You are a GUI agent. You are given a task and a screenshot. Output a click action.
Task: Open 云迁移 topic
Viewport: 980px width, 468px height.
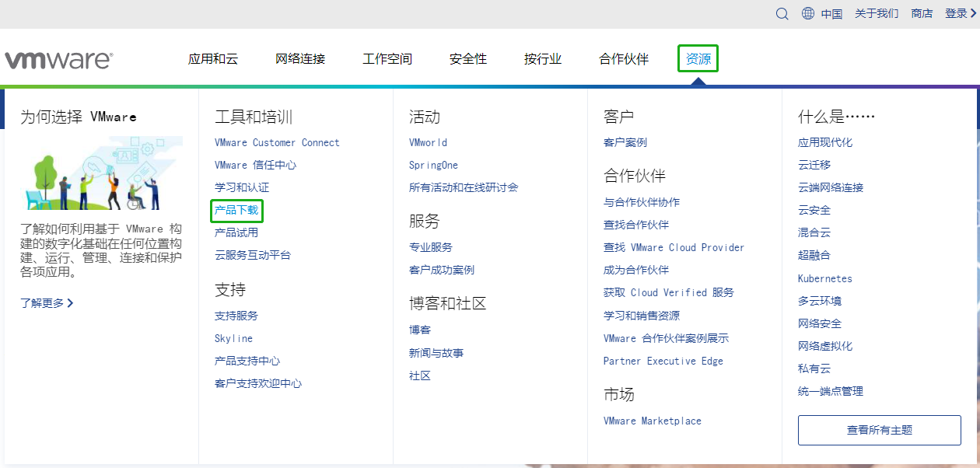[814, 165]
